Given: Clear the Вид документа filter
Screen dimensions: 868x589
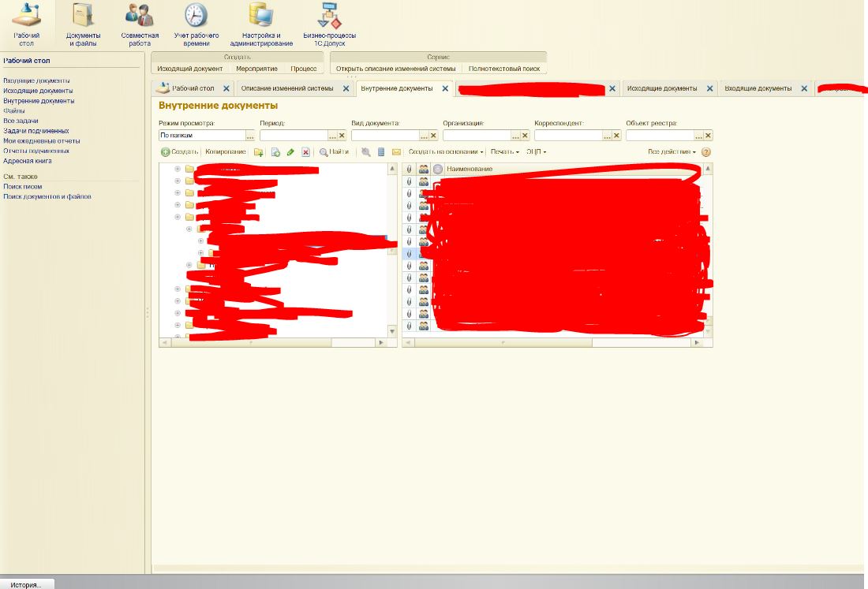Looking at the screenshot, I should [x=433, y=136].
